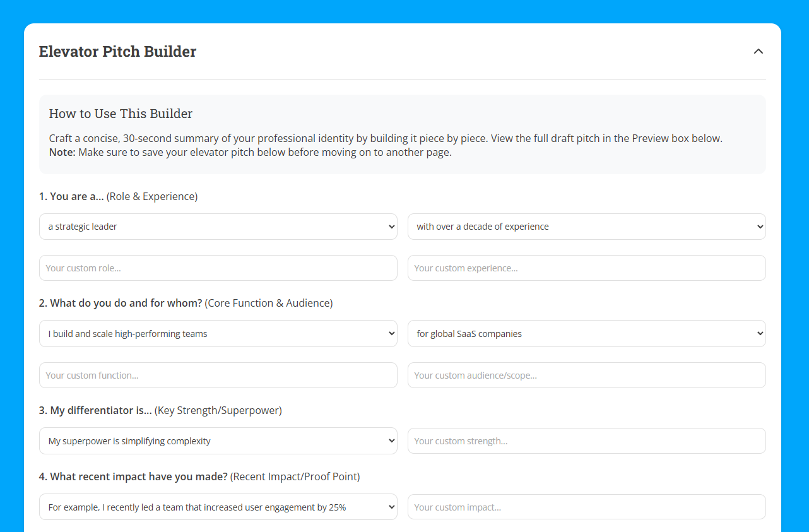
Task: Collapse the Elevator Pitch Builder panel with the chevron
Action: tap(758, 51)
